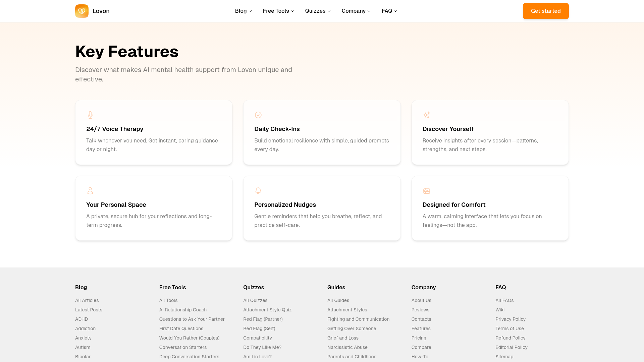
Task: Open Do They Like Me? quiz link
Action: click(x=262, y=347)
